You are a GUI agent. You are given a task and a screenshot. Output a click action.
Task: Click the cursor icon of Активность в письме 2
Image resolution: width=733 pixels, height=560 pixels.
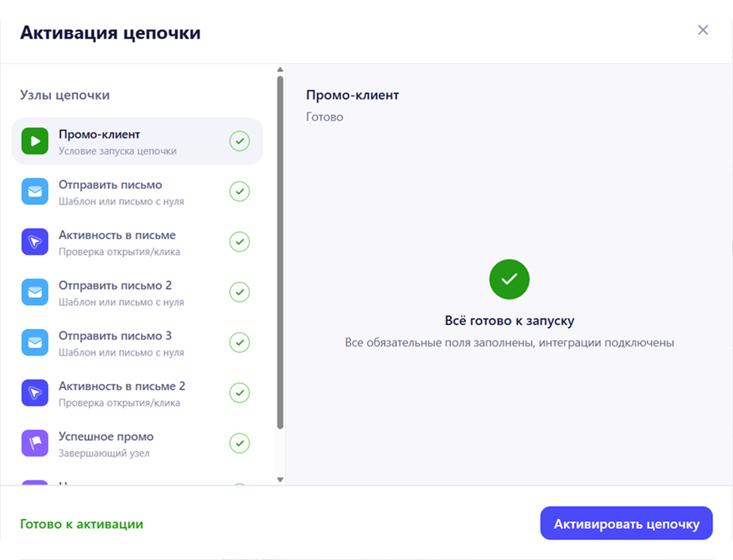35,393
